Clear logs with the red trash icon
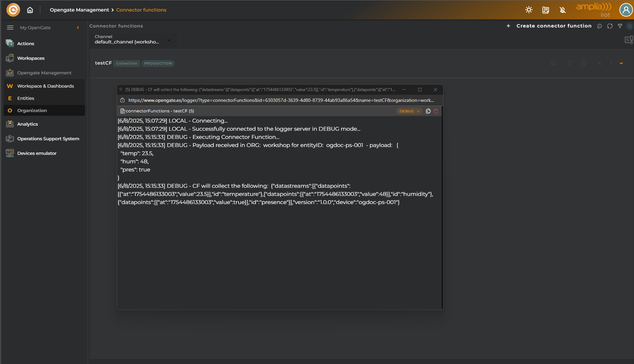634x364 pixels. tap(436, 111)
